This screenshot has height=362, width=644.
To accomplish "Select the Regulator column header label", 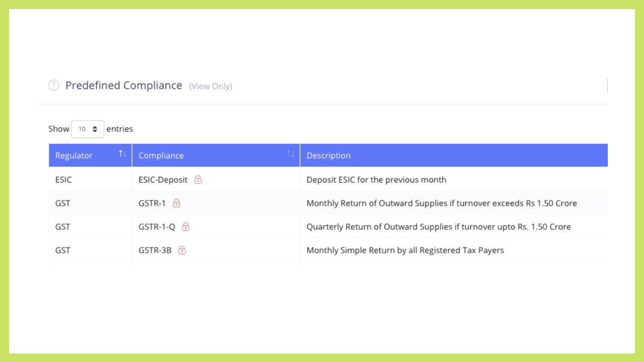I will [x=74, y=156].
